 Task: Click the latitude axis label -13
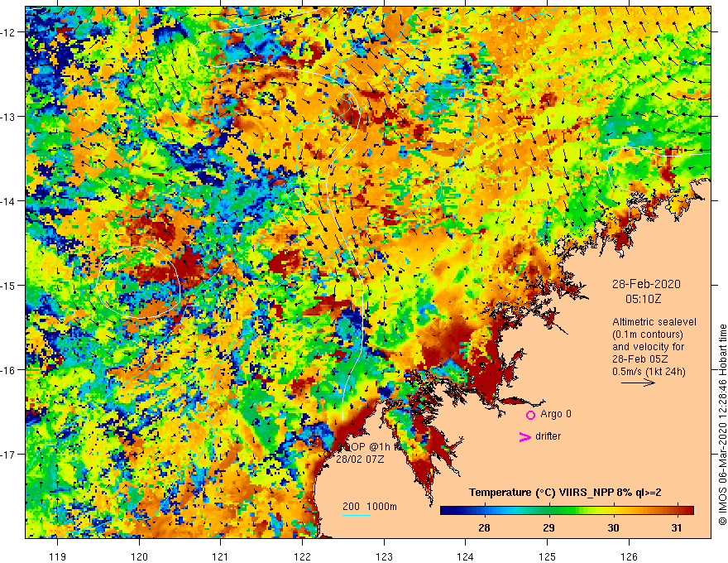click(x=8, y=116)
